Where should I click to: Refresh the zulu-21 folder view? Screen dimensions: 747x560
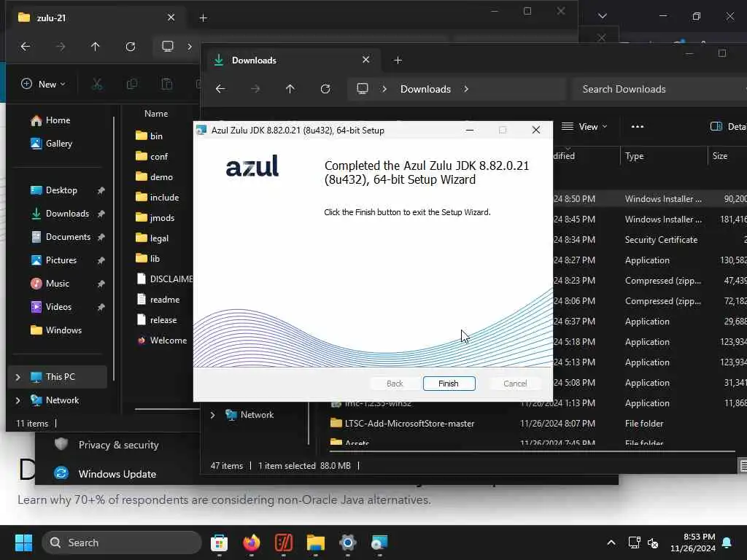[x=130, y=46]
